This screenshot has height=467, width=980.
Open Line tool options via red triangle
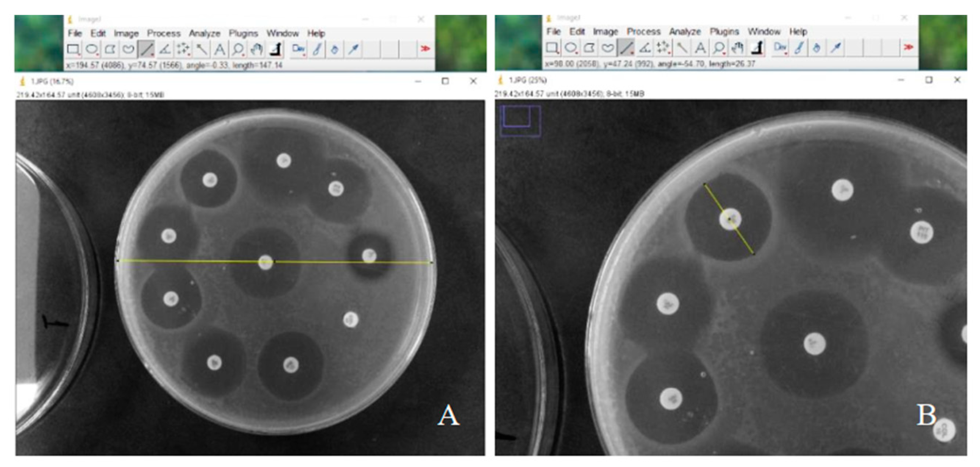[152, 55]
